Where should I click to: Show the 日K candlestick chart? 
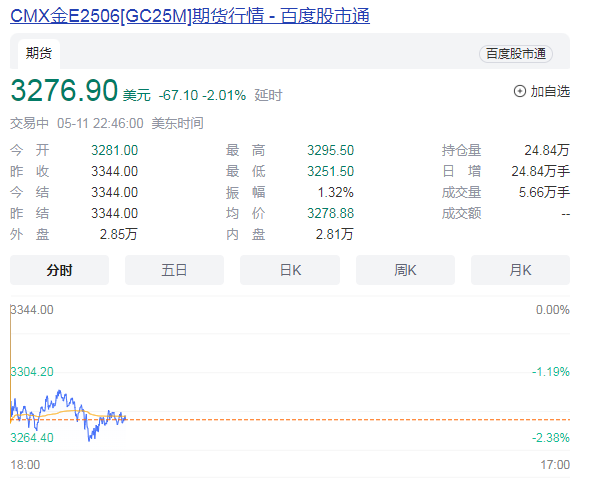(x=290, y=270)
